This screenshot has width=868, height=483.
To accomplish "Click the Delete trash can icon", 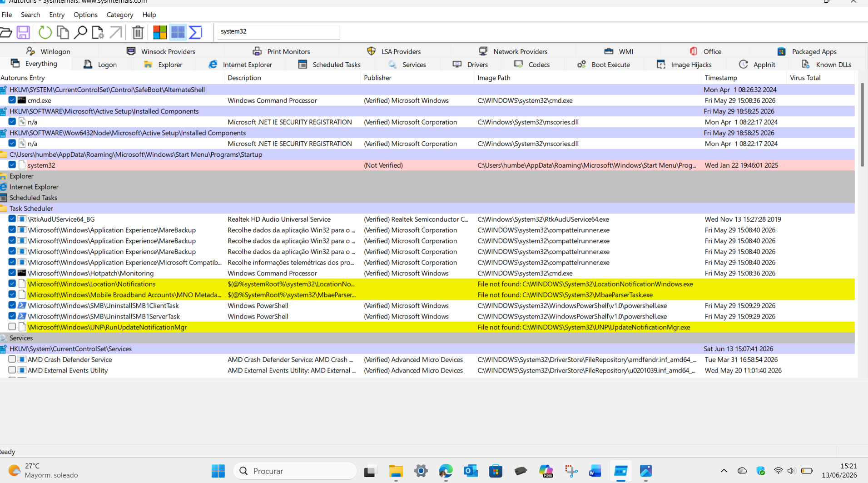I will [138, 32].
